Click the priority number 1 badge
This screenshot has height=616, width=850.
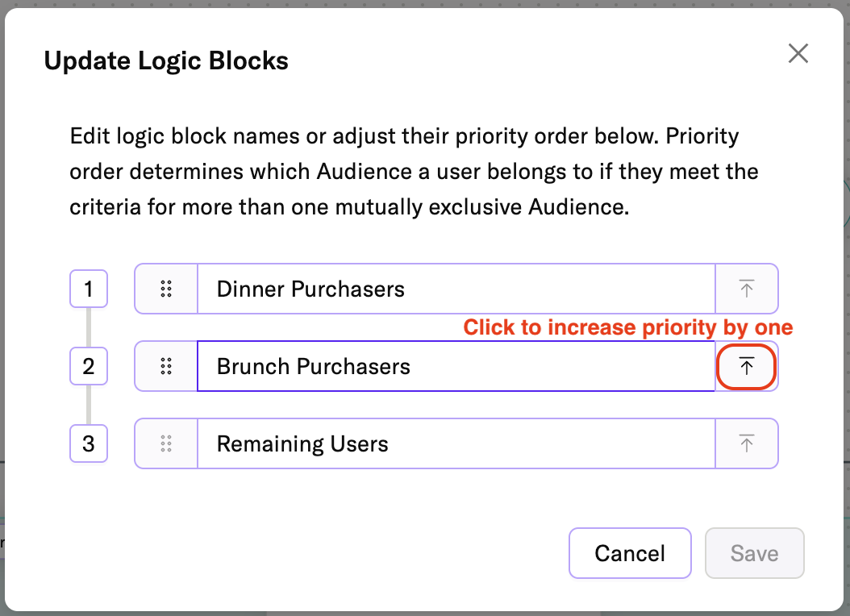pyautogui.click(x=89, y=289)
